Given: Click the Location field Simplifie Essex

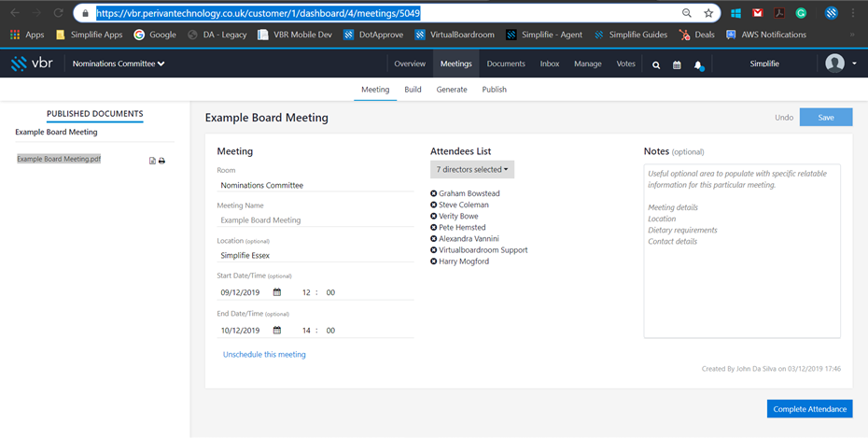Looking at the screenshot, I should click(315, 255).
